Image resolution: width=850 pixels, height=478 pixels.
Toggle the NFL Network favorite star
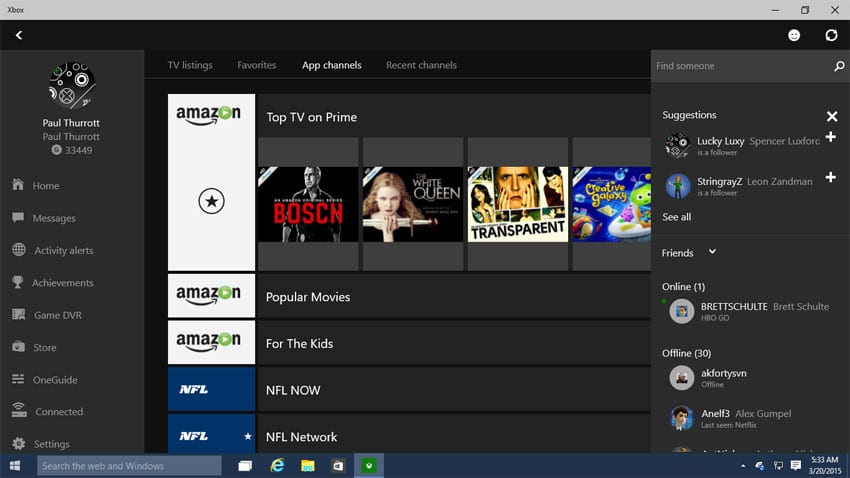pos(247,437)
